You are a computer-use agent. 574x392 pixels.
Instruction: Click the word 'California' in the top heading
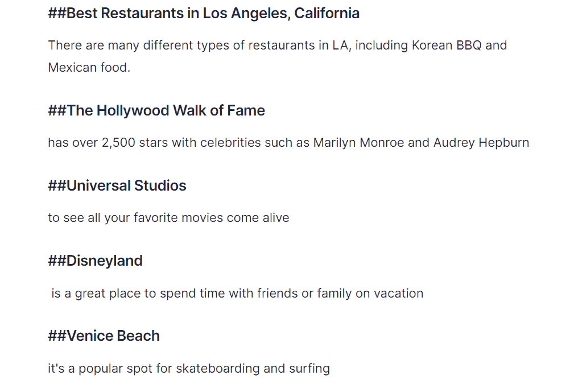tap(327, 13)
